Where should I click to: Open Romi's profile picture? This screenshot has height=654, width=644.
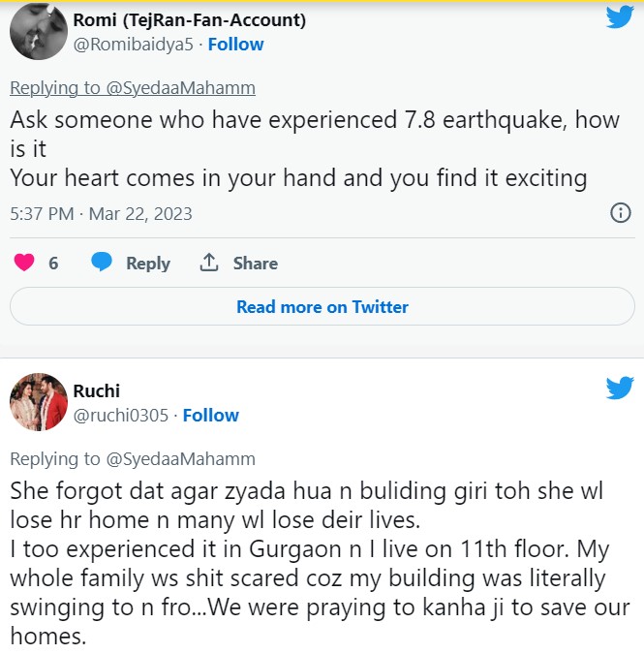point(38,33)
